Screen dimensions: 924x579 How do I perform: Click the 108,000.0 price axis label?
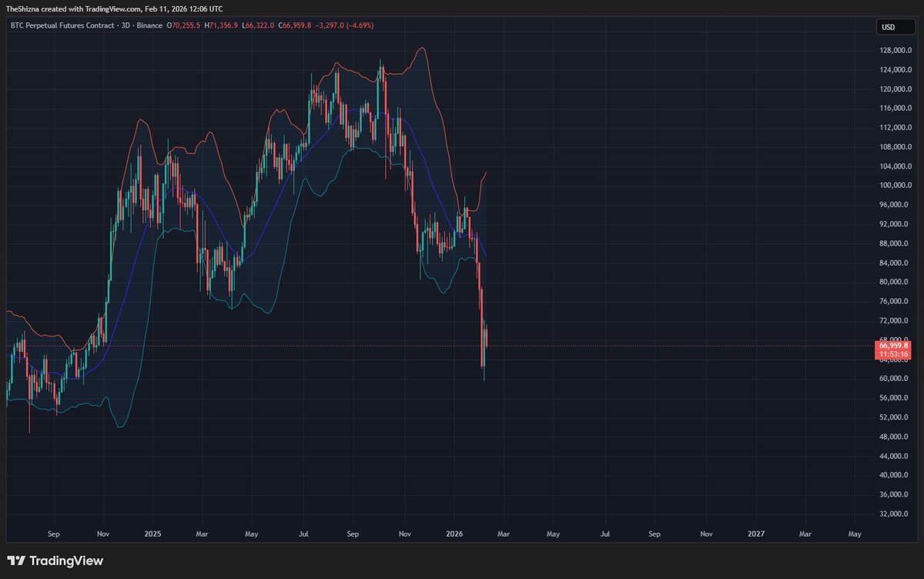[896, 147]
